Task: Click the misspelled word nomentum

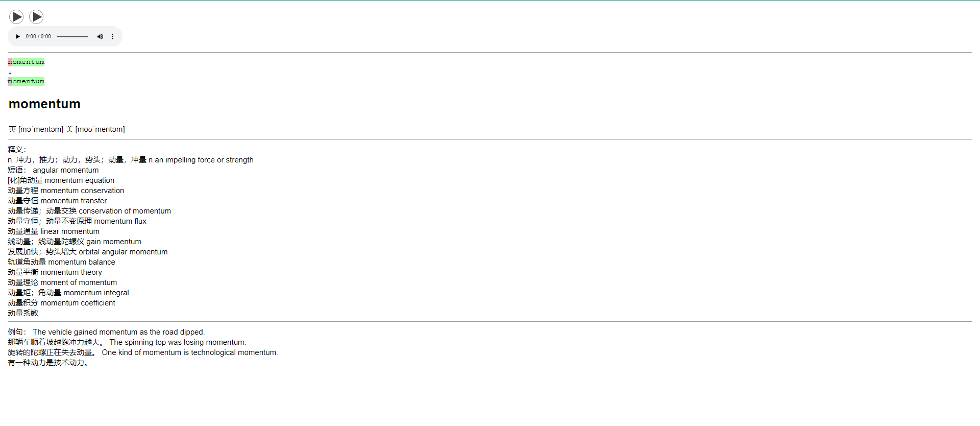Action: [26, 62]
